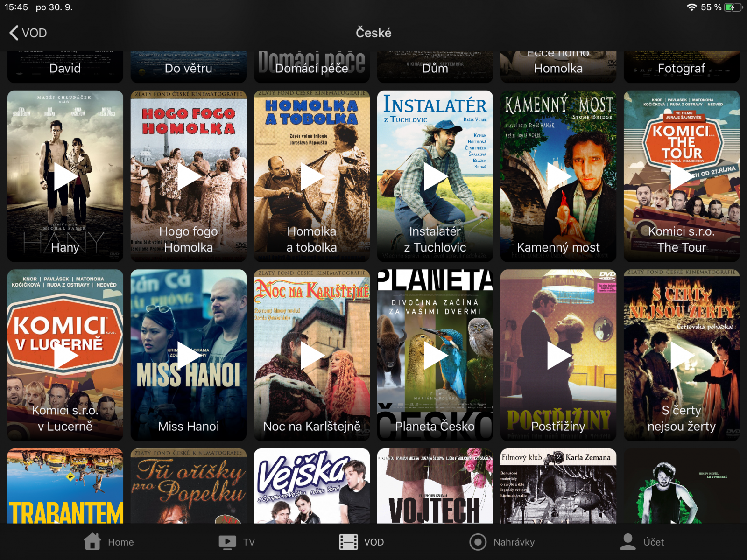The width and height of the screenshot is (747, 560).
Task: Open the Domácí péče movie tile
Action: point(312,67)
